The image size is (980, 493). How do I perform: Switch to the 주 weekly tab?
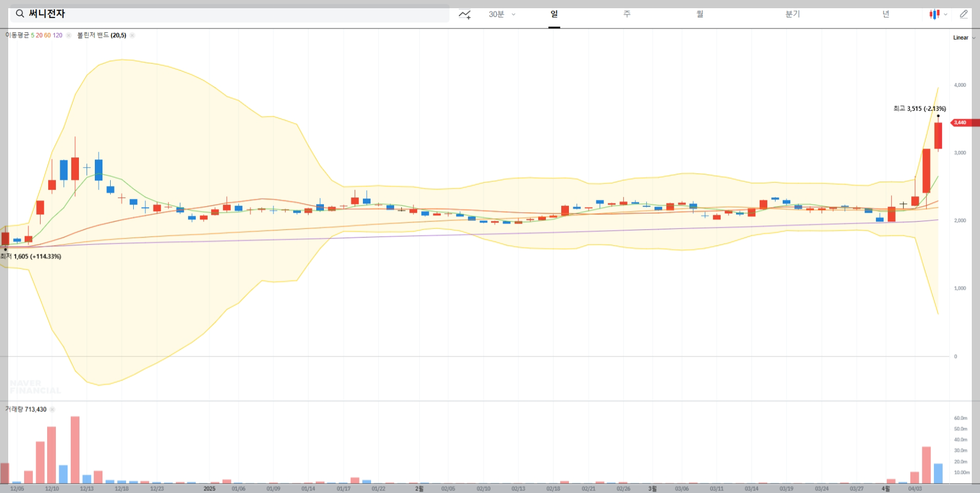coord(627,14)
